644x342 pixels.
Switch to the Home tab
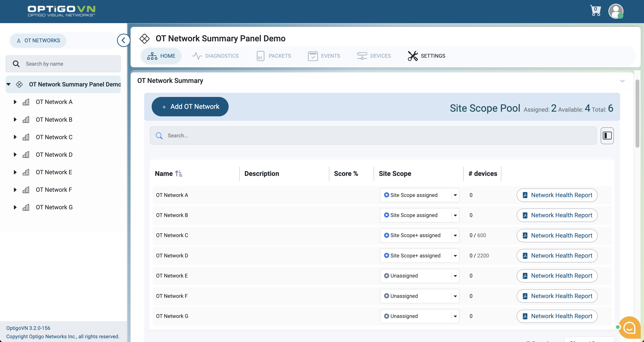[x=161, y=56]
